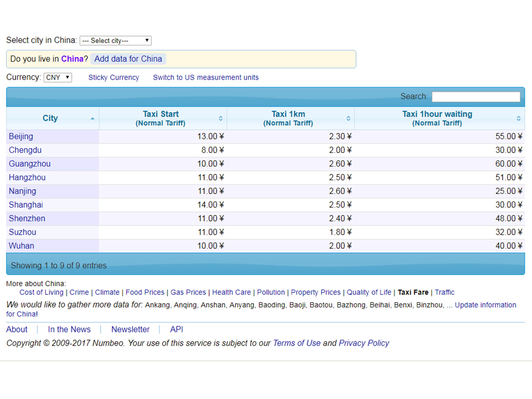Image resolution: width=532 pixels, height=399 pixels.
Task: Open the API footer link
Action: (x=176, y=329)
